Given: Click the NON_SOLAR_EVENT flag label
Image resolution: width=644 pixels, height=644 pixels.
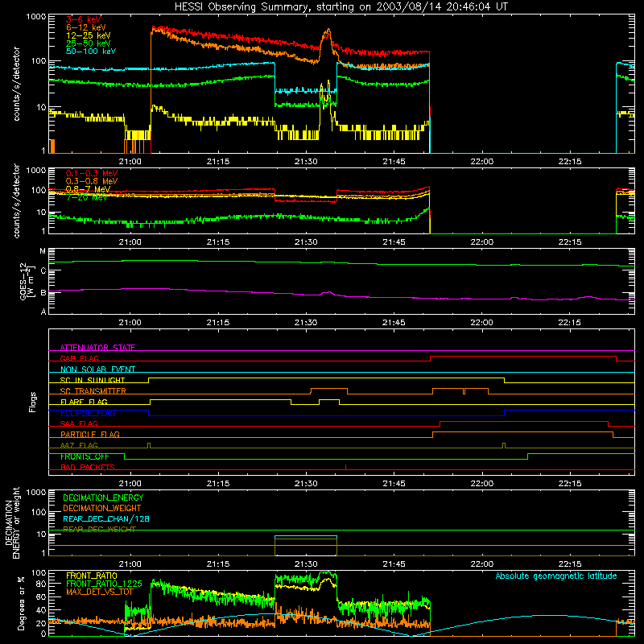Looking at the screenshot, I should point(97,369).
